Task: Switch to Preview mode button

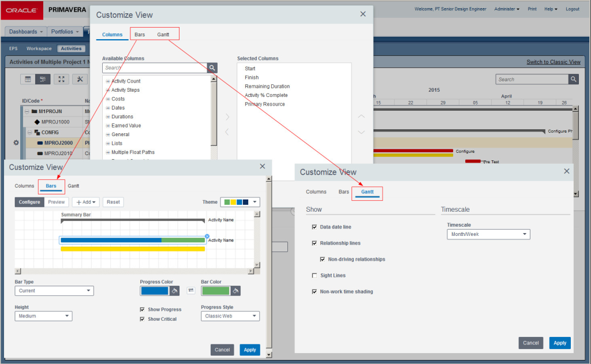Action: click(x=56, y=202)
